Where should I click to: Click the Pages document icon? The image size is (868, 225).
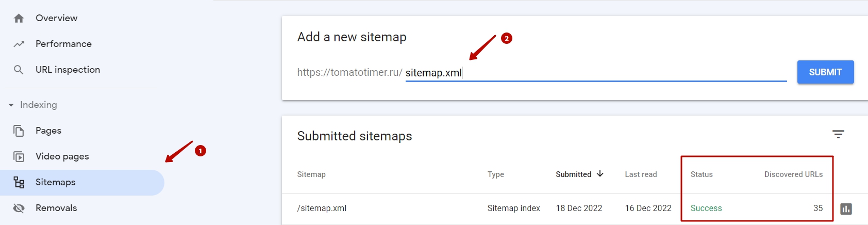19,131
